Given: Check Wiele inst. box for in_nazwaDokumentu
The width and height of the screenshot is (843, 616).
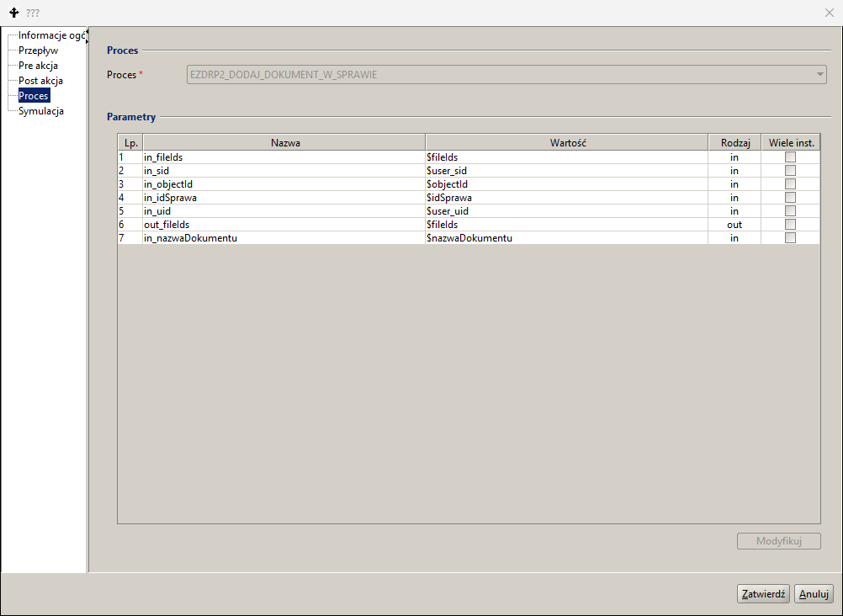Looking at the screenshot, I should tap(790, 238).
